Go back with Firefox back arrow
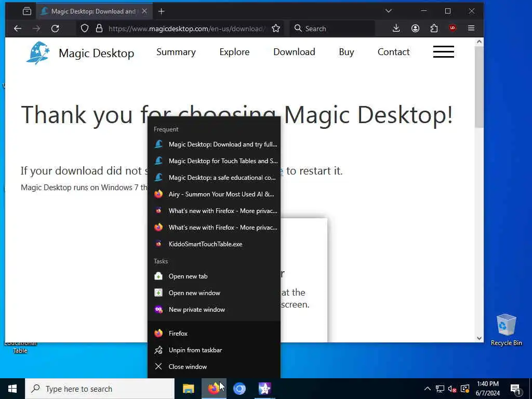The width and height of the screenshot is (532, 399). point(18,29)
